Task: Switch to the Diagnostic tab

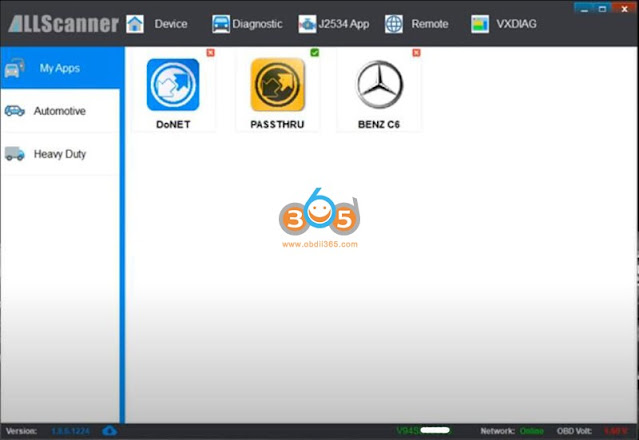Action: [257, 24]
